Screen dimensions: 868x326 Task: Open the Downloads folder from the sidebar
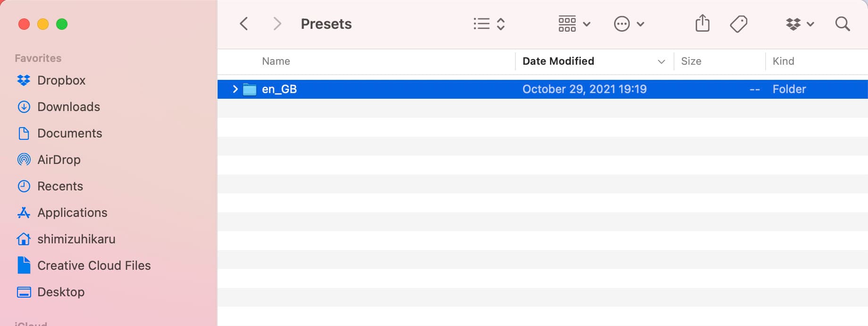pos(68,107)
